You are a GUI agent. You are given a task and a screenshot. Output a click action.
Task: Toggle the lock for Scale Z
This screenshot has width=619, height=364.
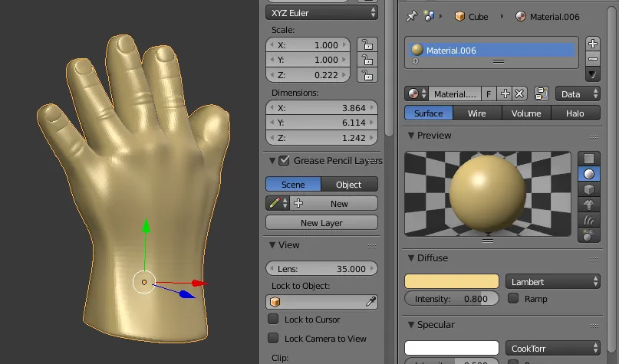coord(368,75)
